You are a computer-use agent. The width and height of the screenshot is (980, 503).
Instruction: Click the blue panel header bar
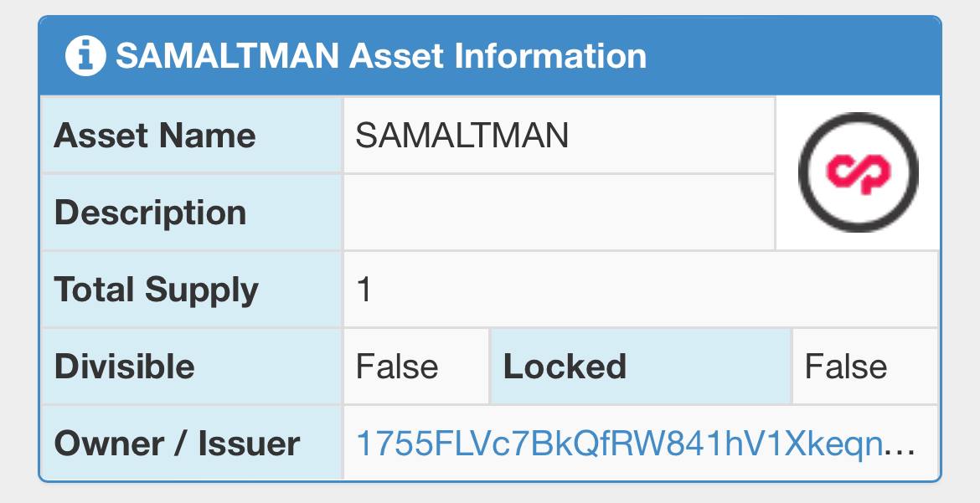point(490,55)
